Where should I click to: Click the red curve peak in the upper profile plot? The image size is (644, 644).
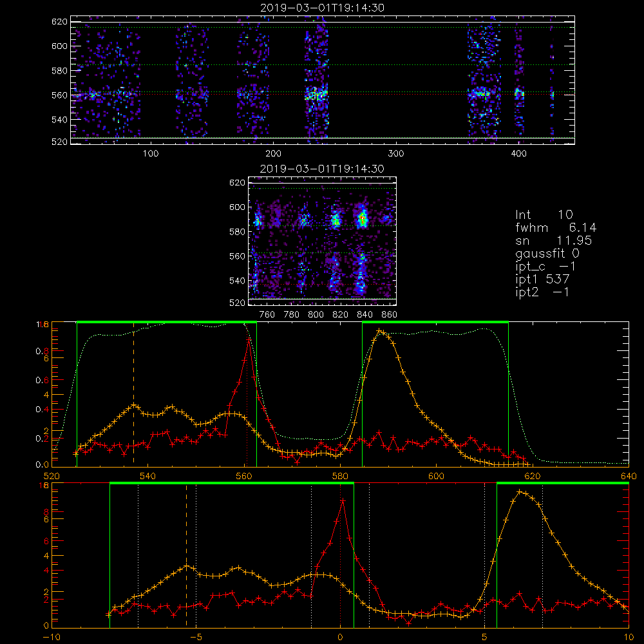[x=249, y=339]
